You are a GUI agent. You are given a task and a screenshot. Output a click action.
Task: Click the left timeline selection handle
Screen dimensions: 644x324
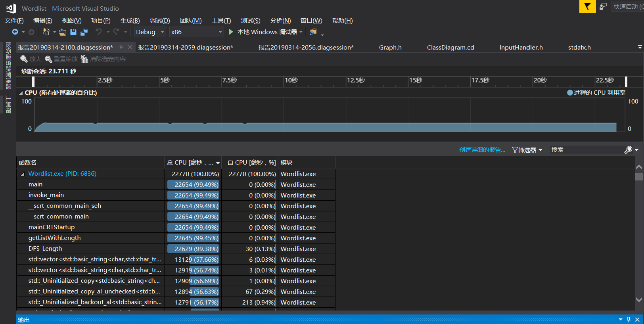[x=33, y=82]
